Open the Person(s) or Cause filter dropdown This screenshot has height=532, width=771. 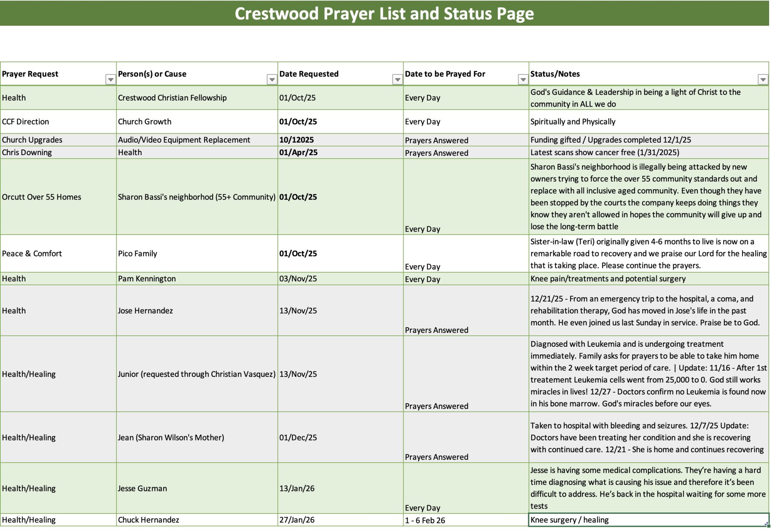point(272,79)
